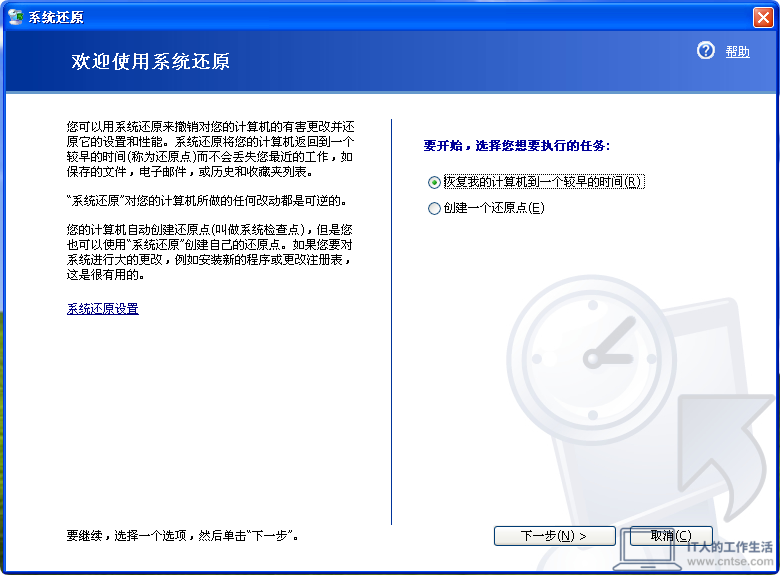This screenshot has width=780, height=575.
Task: Click the 要开始,选择您想要执行的任务 label
Action: coord(516,146)
